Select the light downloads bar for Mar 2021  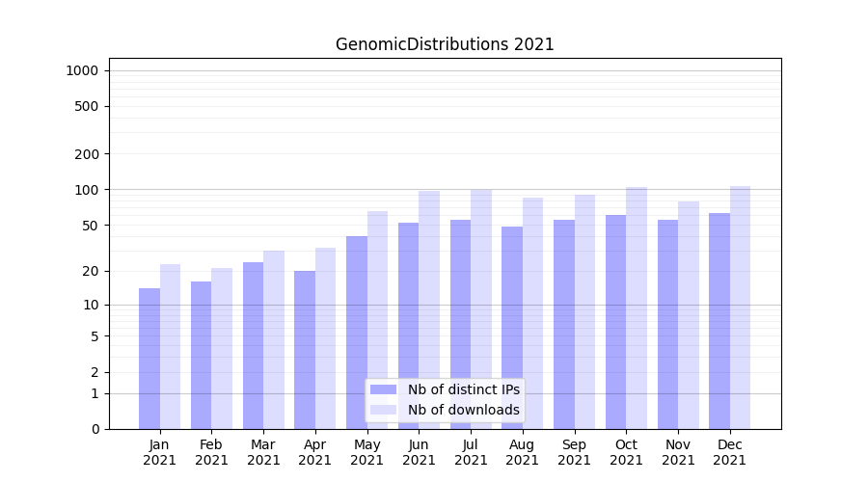274,340
